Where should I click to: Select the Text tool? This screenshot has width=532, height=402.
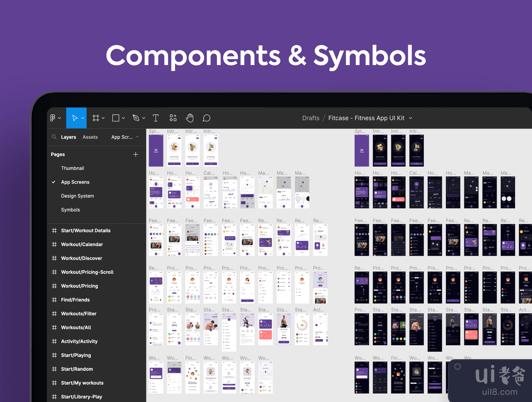coord(156,118)
